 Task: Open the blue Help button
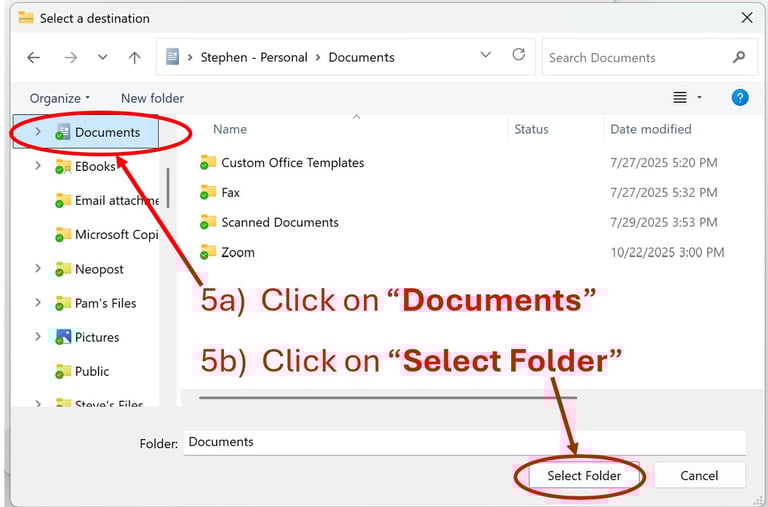click(740, 97)
